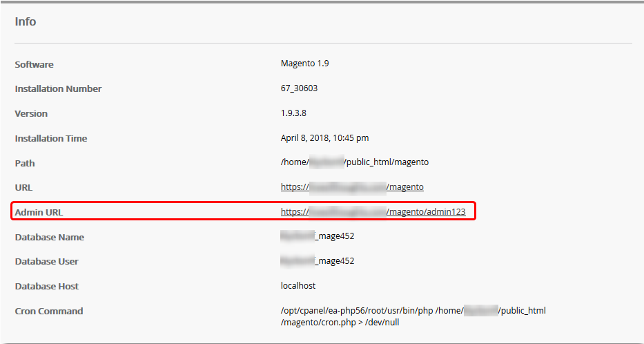
Task: Select the installation number 67_30603
Action: coord(299,88)
